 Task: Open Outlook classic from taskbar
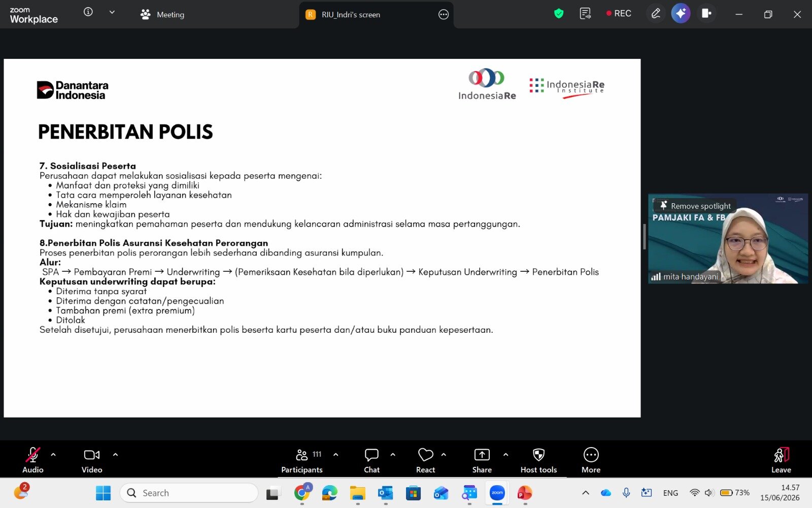386,493
